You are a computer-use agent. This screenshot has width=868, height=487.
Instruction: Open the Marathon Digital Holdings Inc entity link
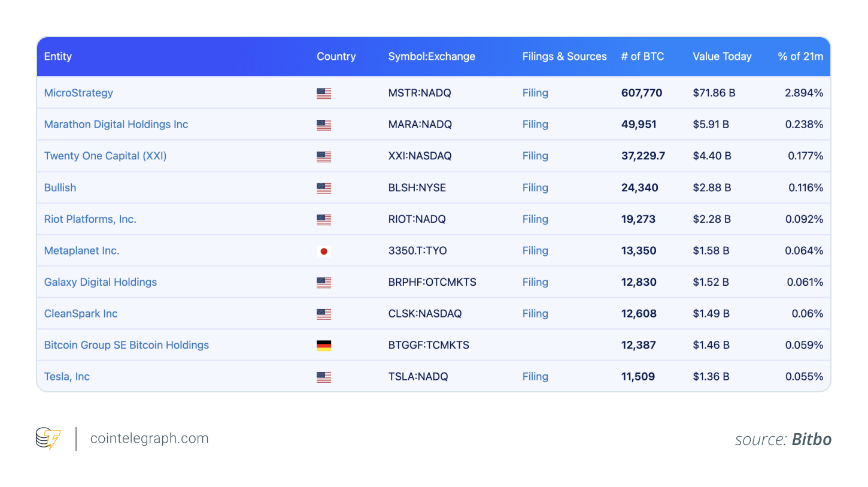point(116,125)
